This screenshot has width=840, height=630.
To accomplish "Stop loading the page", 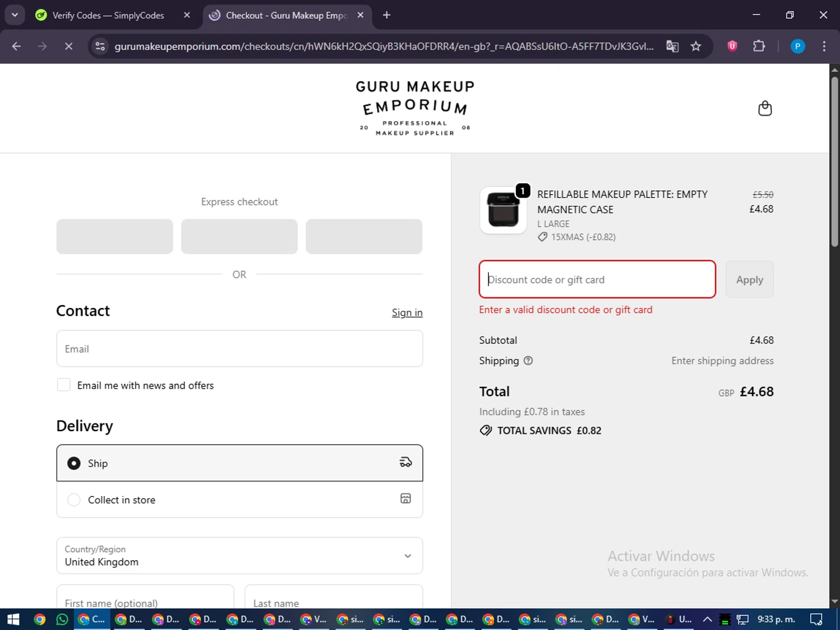I will 68,46.
